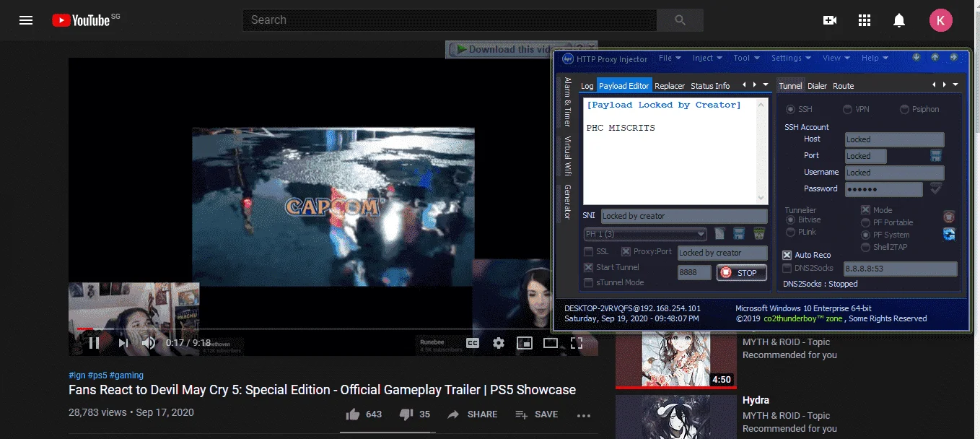Click the trash icon beside profile dropdown
Viewport: 980px width, 439px height.
point(758,233)
